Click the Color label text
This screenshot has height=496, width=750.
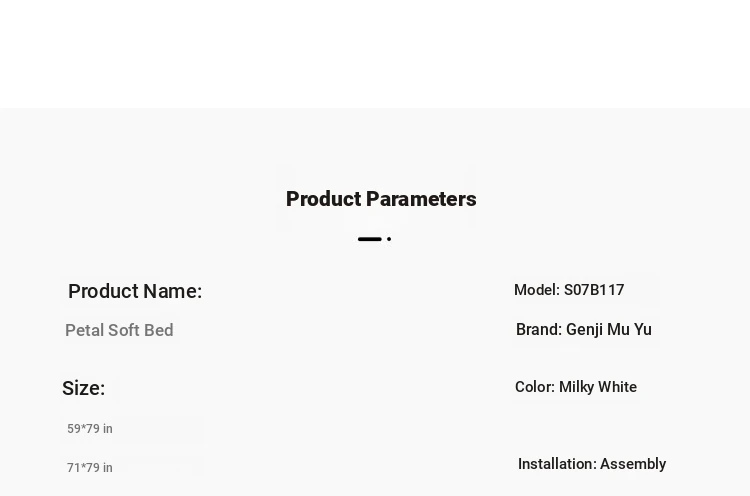tap(535, 387)
